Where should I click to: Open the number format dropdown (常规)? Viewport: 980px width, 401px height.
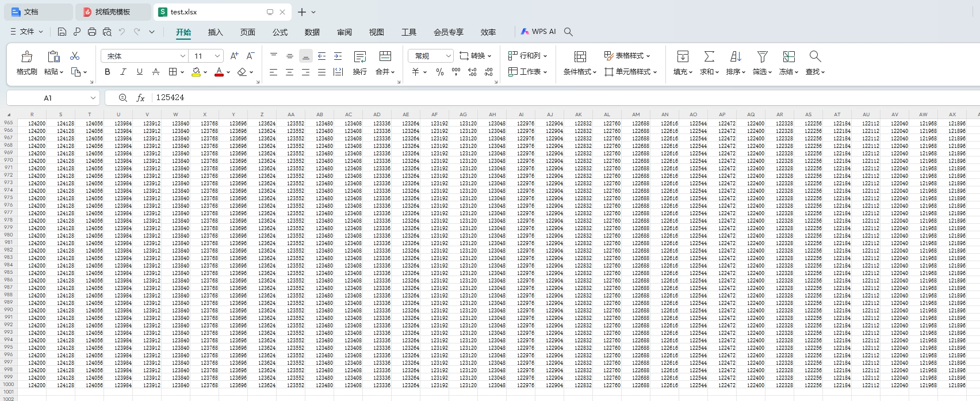click(x=449, y=56)
